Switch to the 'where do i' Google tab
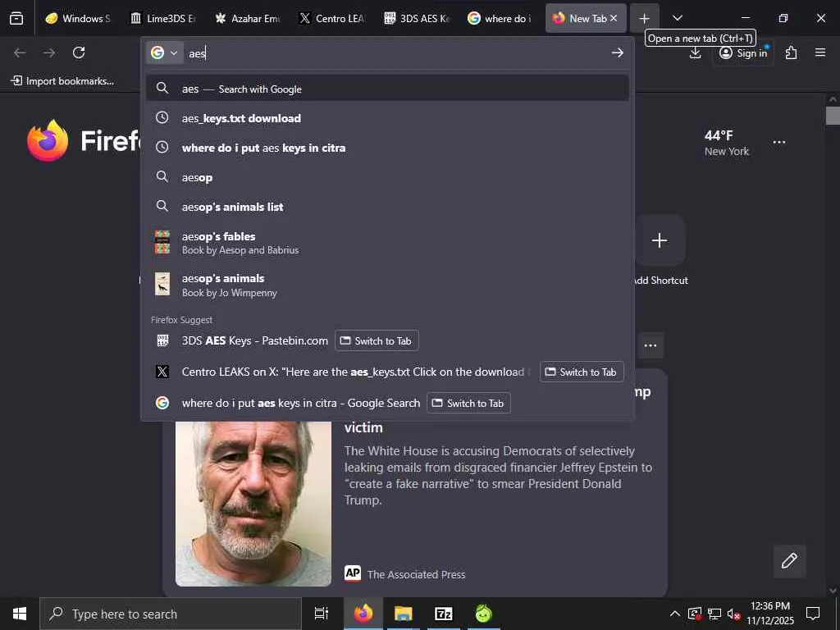 pyautogui.click(x=501, y=18)
